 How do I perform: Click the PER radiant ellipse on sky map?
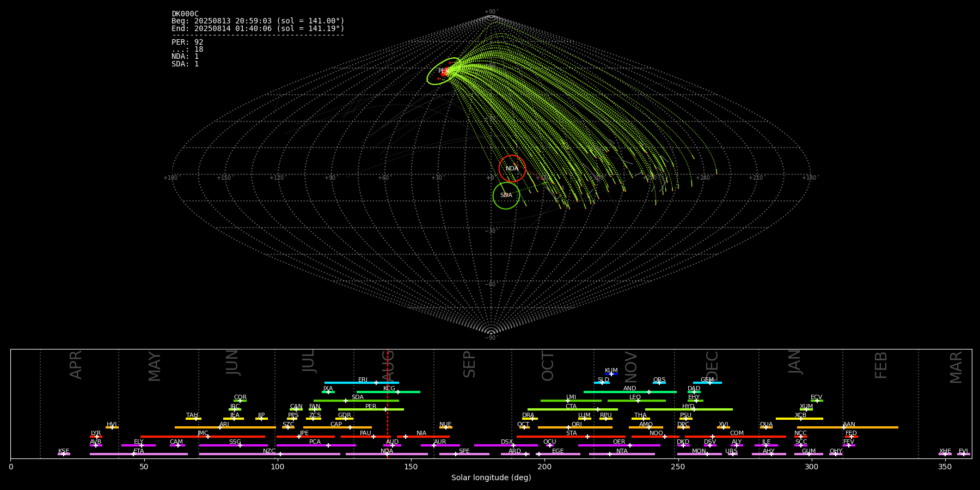tap(443, 71)
